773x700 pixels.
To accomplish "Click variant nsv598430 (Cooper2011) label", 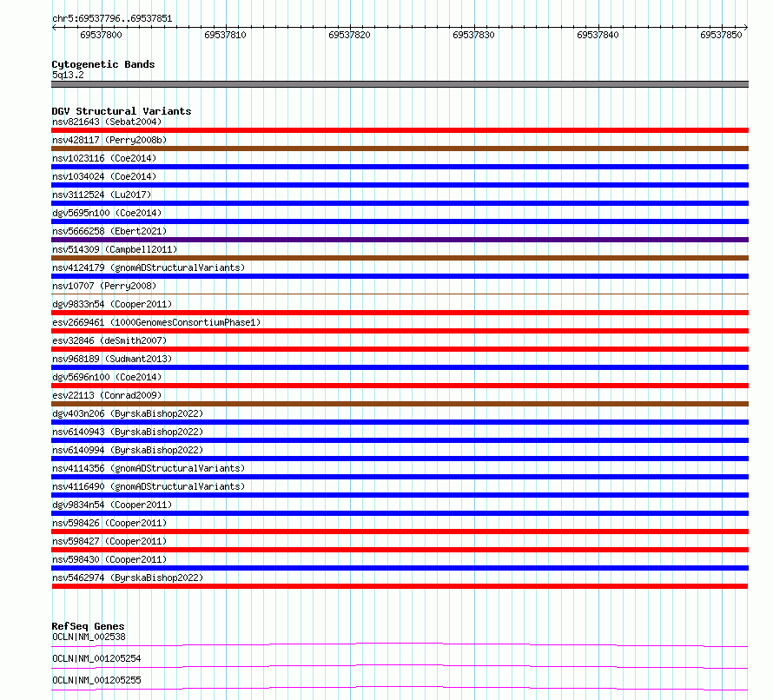I will tap(109, 559).
